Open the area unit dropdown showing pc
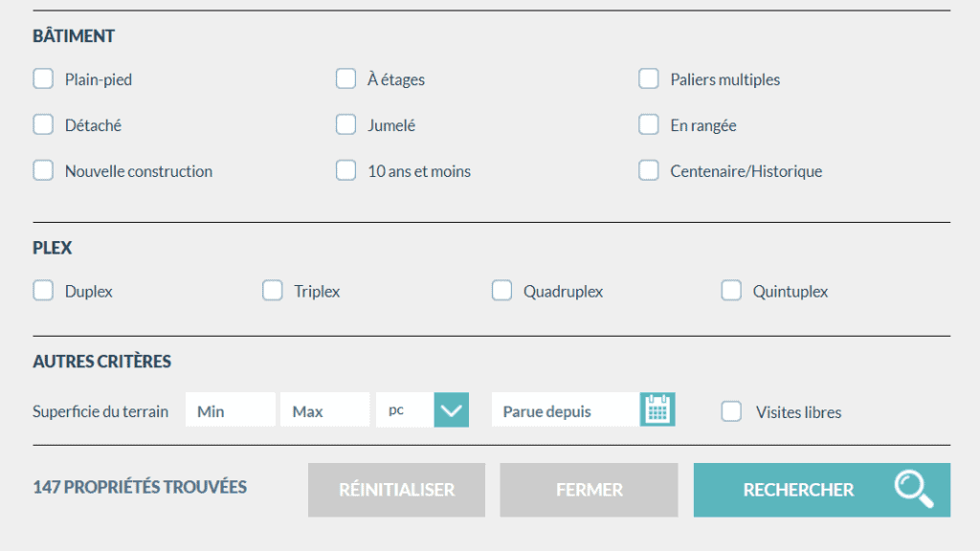The width and height of the screenshot is (980, 551). [450, 408]
